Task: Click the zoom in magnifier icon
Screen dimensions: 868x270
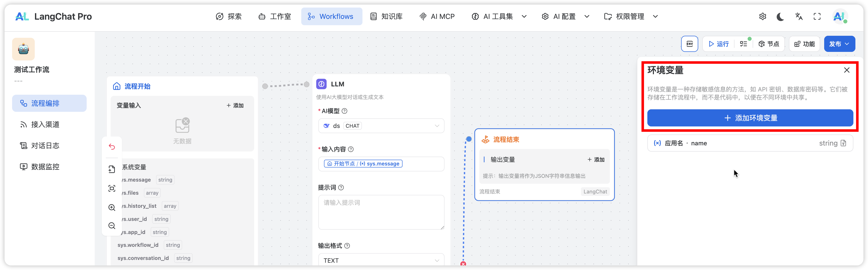Action: (112, 207)
